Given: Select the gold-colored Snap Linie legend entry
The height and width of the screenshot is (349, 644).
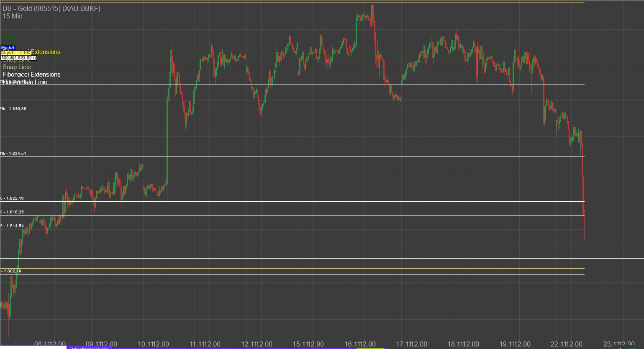Looking at the screenshot, I should (x=17, y=67).
